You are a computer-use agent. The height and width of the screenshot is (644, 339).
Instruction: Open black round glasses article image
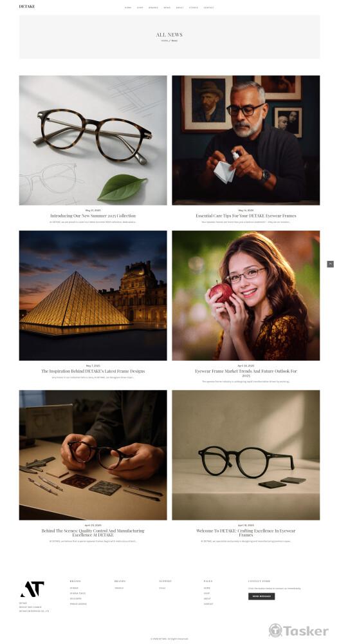246,455
